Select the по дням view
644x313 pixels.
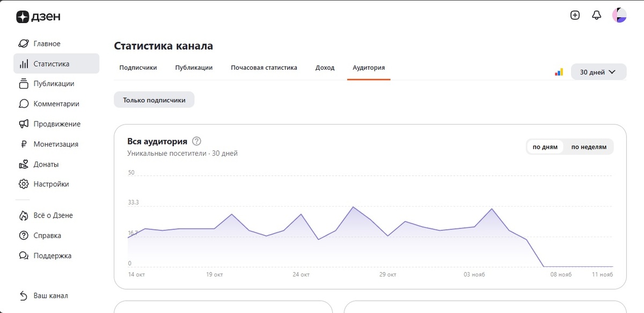(545, 147)
